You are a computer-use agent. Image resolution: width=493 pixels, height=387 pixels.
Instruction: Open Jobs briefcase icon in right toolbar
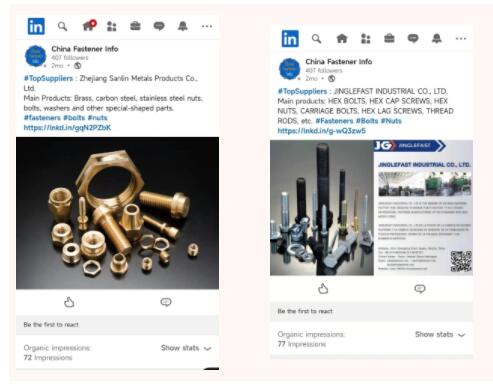tap(389, 39)
